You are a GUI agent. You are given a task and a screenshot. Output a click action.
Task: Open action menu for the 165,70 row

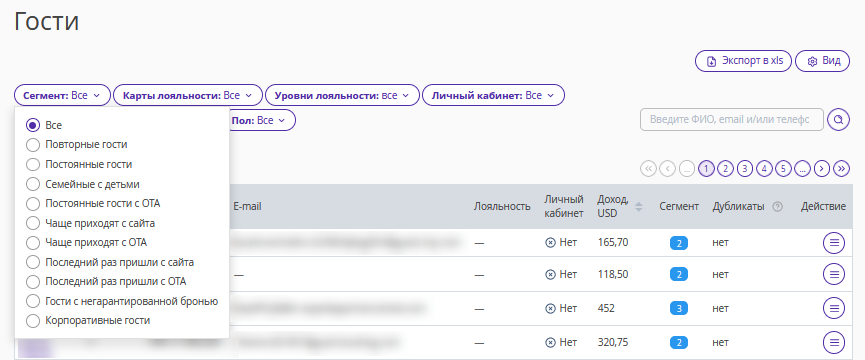pos(834,243)
